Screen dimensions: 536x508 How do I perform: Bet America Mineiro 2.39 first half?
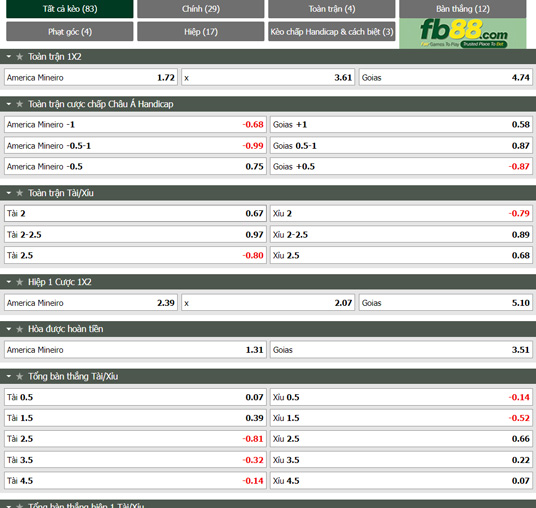(x=91, y=303)
